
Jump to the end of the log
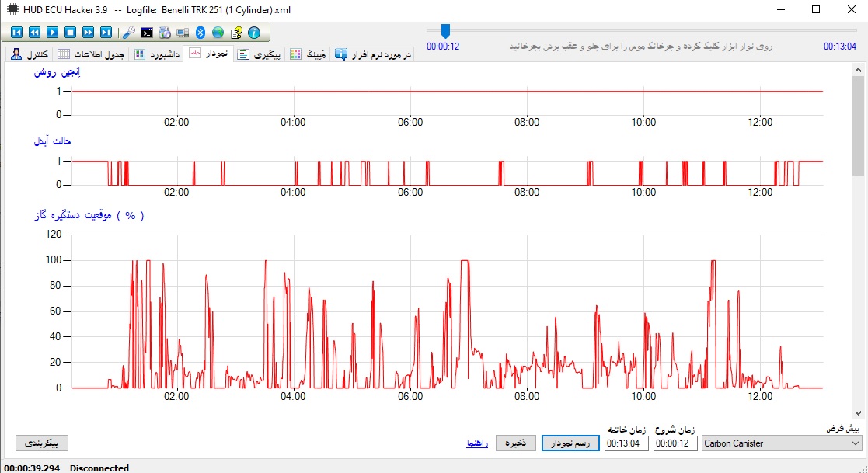106,33
